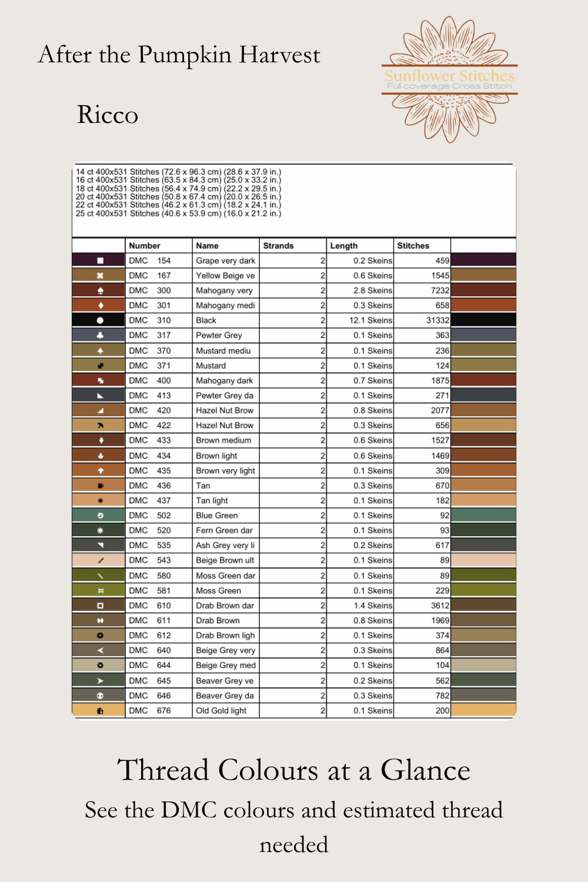The height and width of the screenshot is (882, 588).
Task: Click the symbol icon for DMC 581
Action: click(x=100, y=590)
